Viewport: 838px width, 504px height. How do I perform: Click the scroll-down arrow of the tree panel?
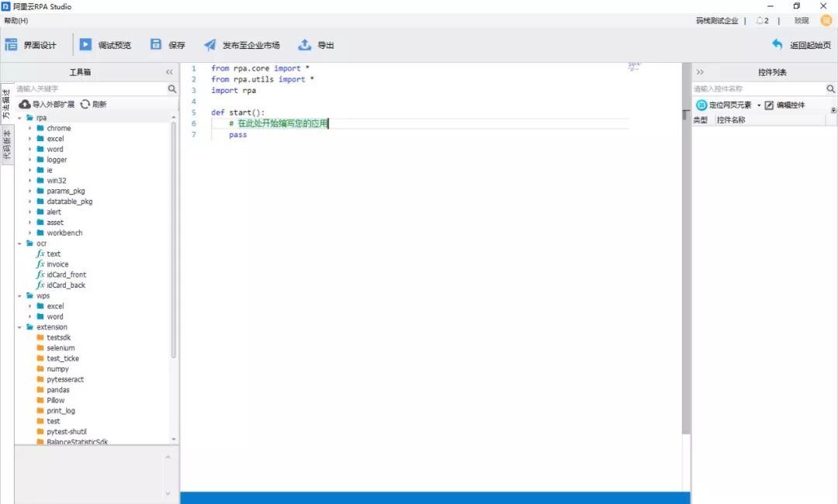point(174,439)
